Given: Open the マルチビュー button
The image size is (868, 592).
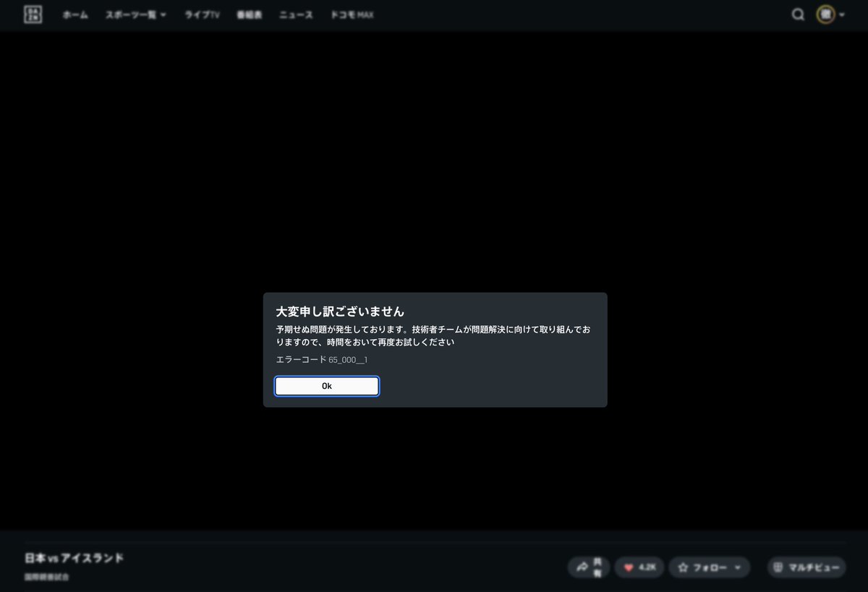Looking at the screenshot, I should pyautogui.click(x=807, y=567).
